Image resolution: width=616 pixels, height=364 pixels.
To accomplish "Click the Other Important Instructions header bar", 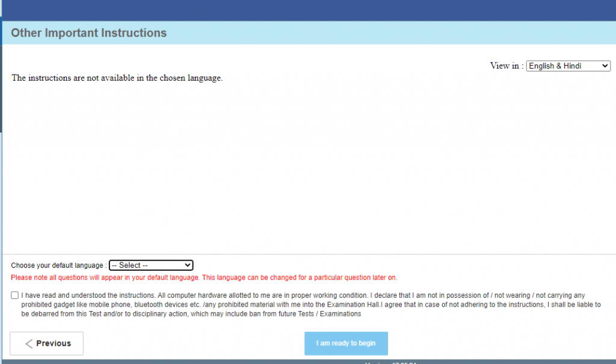I will (88, 32).
